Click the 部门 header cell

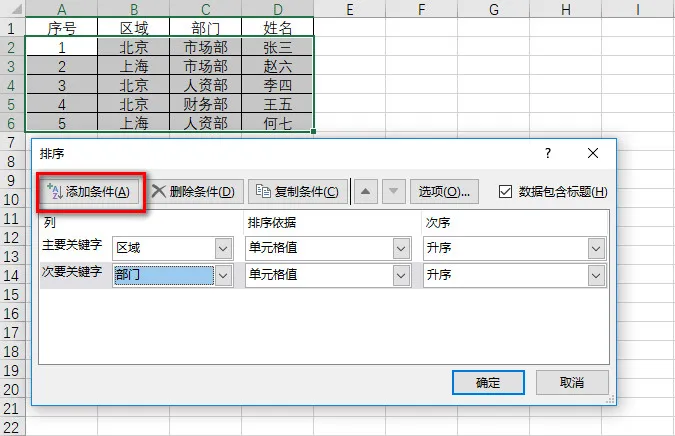[x=206, y=28]
